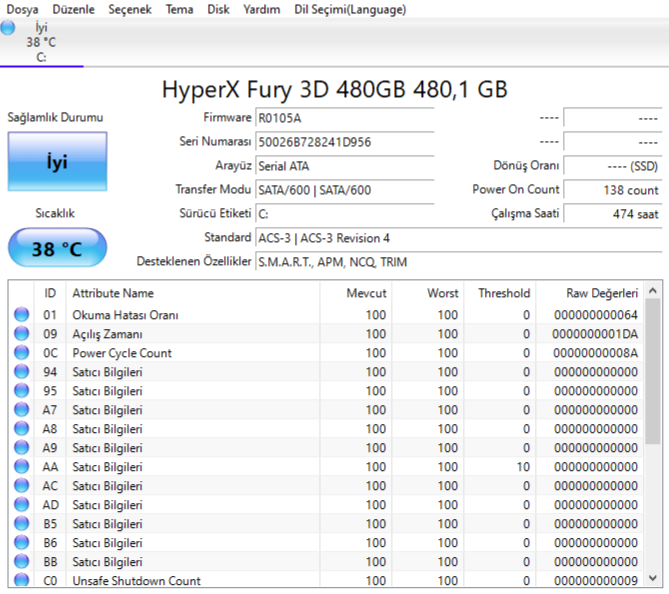Open the Dosya menu
Image resolution: width=669 pixels, height=594 pixels.
[x=23, y=9]
